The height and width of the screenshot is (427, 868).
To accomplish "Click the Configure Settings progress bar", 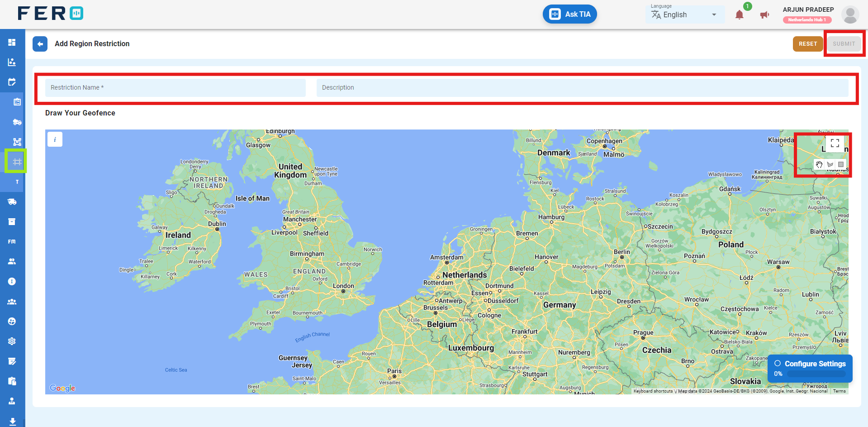I will 816,374.
